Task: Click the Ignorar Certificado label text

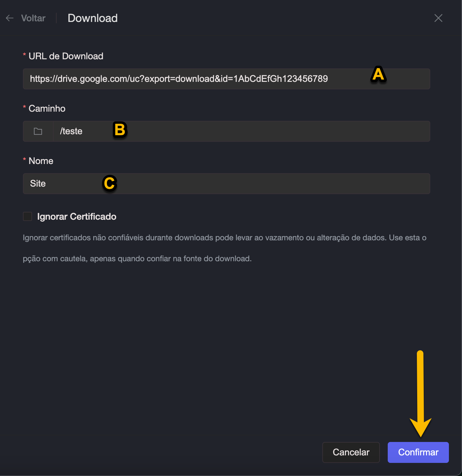Action: (x=77, y=216)
